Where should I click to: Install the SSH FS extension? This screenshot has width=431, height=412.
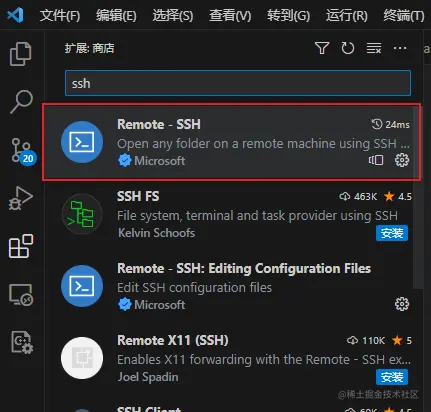392,233
